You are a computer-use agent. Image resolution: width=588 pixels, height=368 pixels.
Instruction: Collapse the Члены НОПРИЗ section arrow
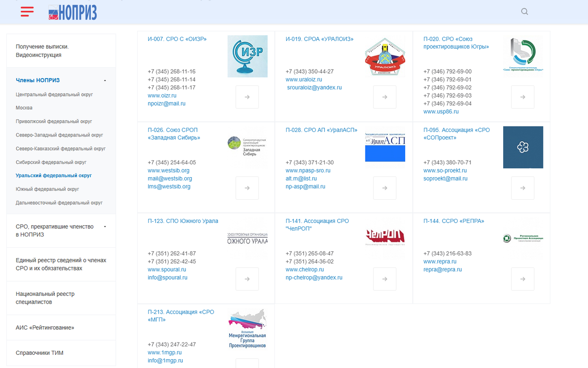click(x=105, y=80)
